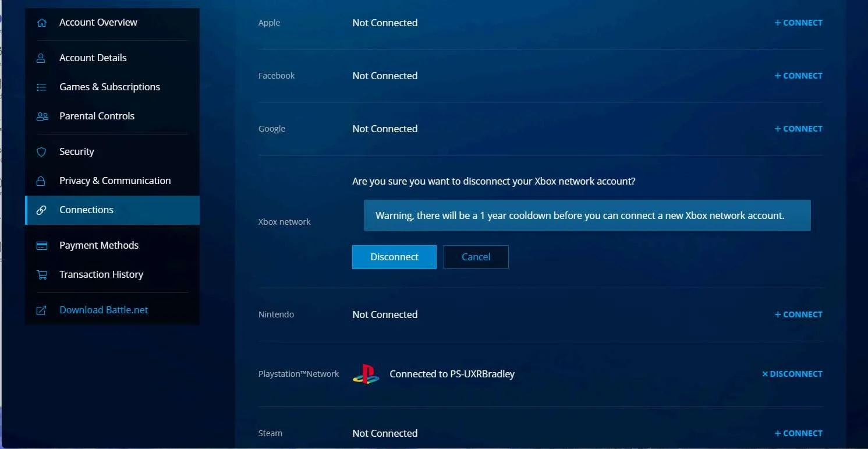Screen dimensions: 868x449
Task: Click Nintendo's 'Not Connected' status
Action: tap(385, 314)
